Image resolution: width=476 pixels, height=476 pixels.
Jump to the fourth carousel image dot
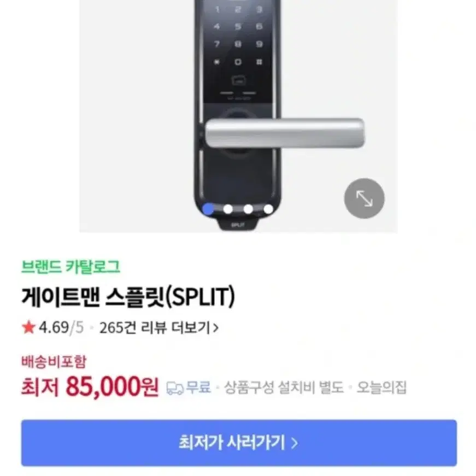click(268, 209)
